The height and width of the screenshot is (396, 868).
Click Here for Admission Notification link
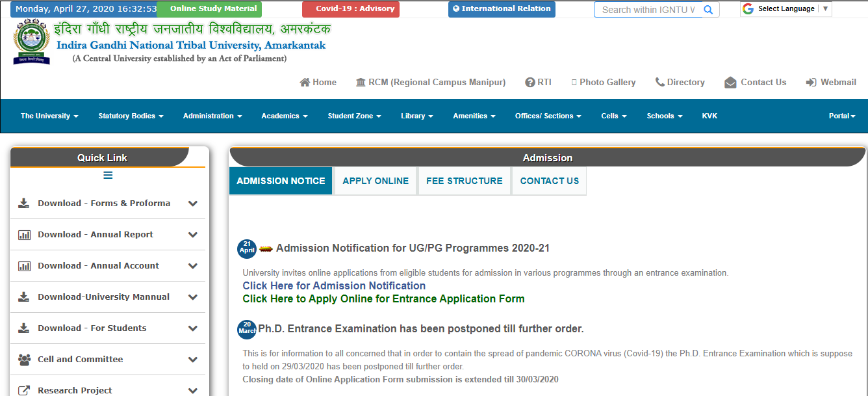pos(334,285)
